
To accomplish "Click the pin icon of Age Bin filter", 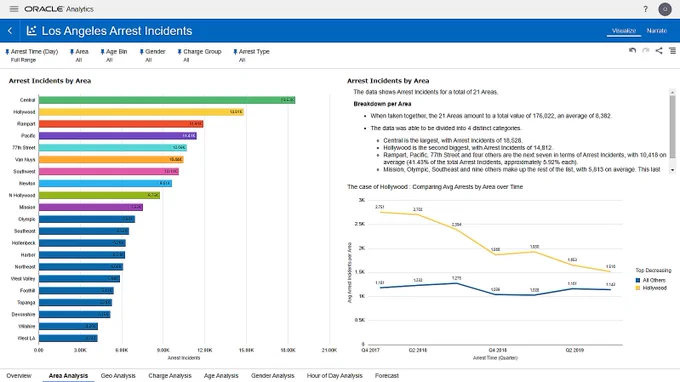I will (x=102, y=52).
